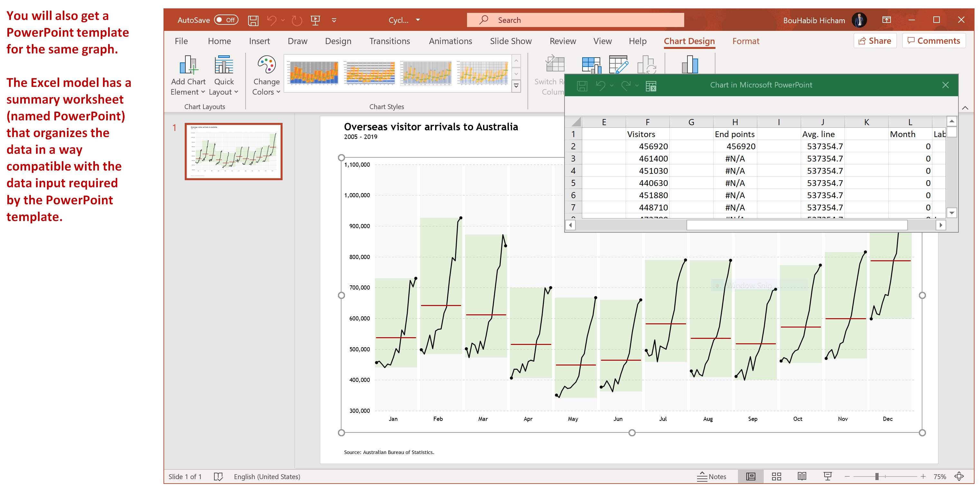Switch to Normal view icon
The height and width of the screenshot is (491, 980).
click(751, 477)
